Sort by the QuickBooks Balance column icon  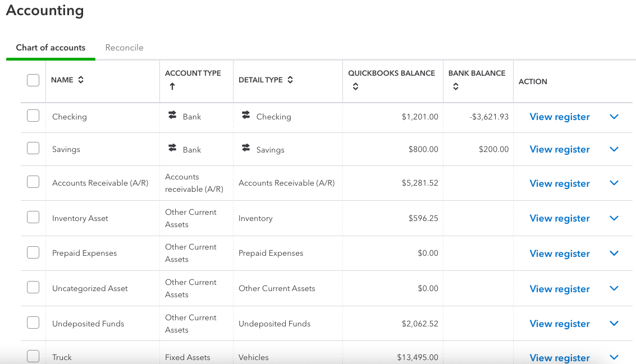[354, 87]
